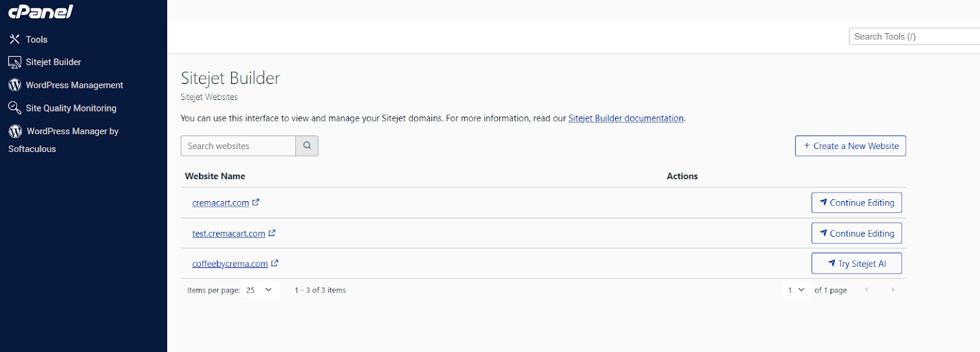This screenshot has width=980, height=352.
Task: Go to previous page arrow
Action: [867, 289]
